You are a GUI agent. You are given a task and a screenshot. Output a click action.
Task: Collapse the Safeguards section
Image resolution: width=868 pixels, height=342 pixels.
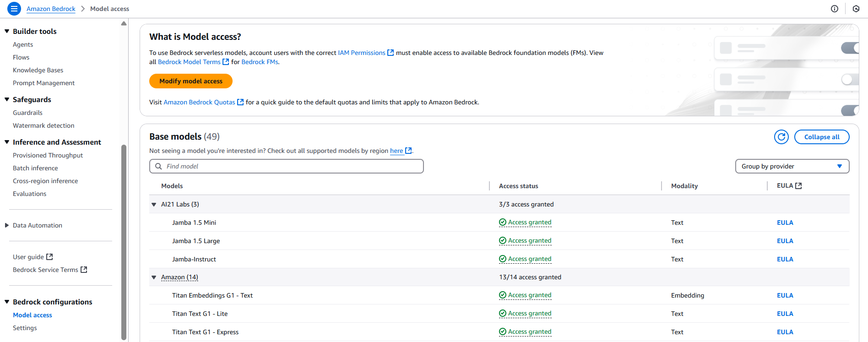(x=7, y=99)
